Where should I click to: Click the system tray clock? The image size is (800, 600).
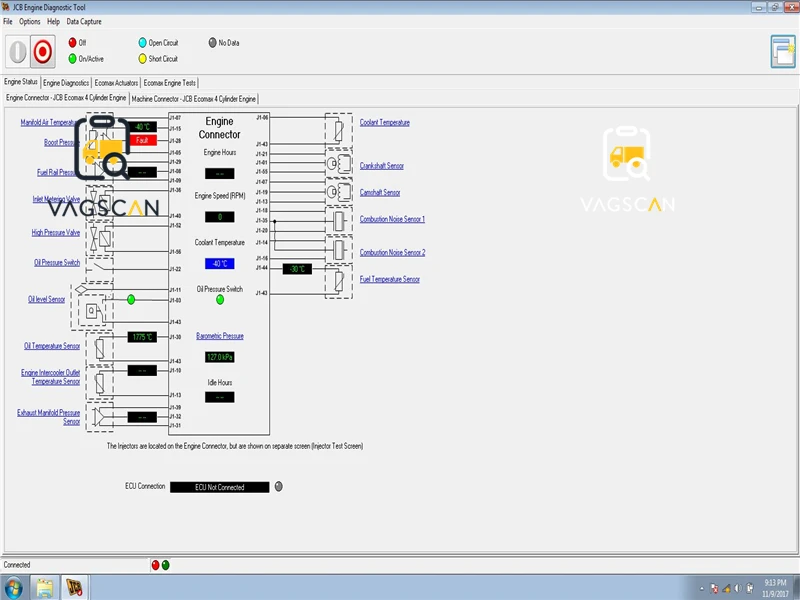776,588
